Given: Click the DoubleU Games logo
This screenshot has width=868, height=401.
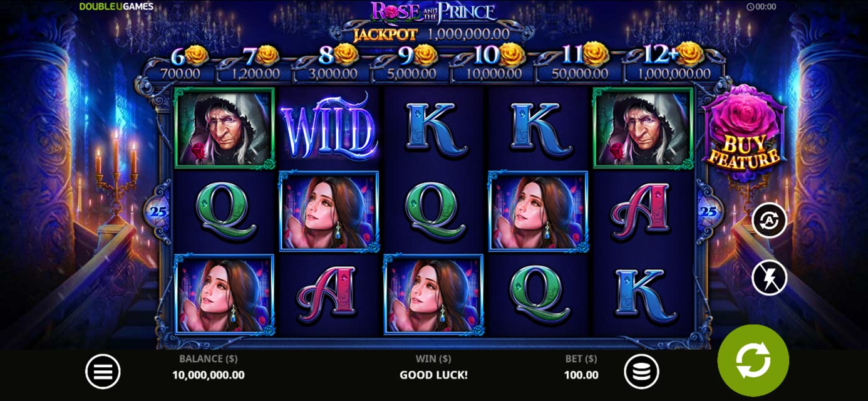Looking at the screenshot, I should [116, 6].
